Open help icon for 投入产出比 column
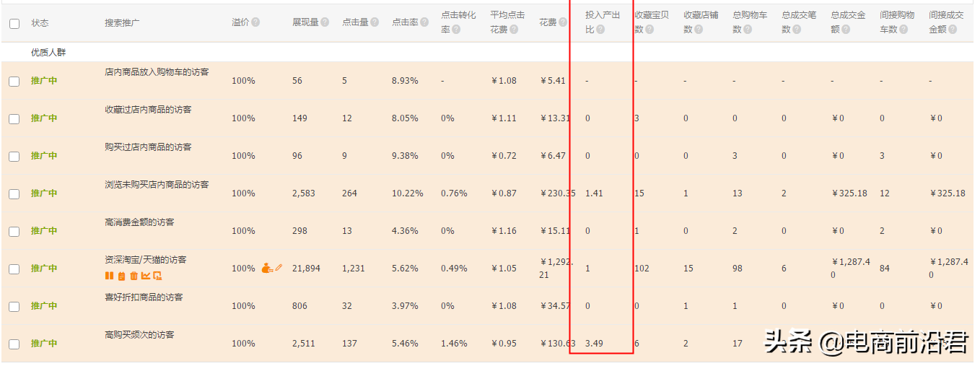 click(600, 30)
